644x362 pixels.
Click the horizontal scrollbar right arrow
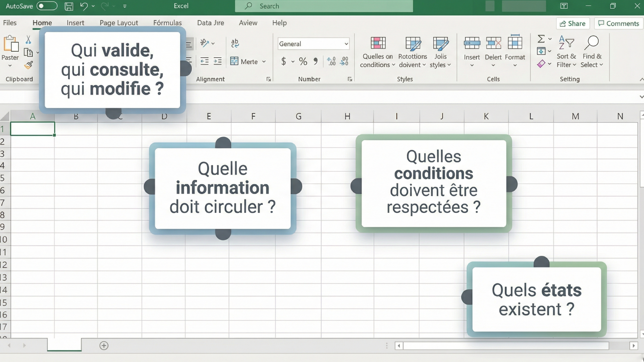click(x=633, y=346)
